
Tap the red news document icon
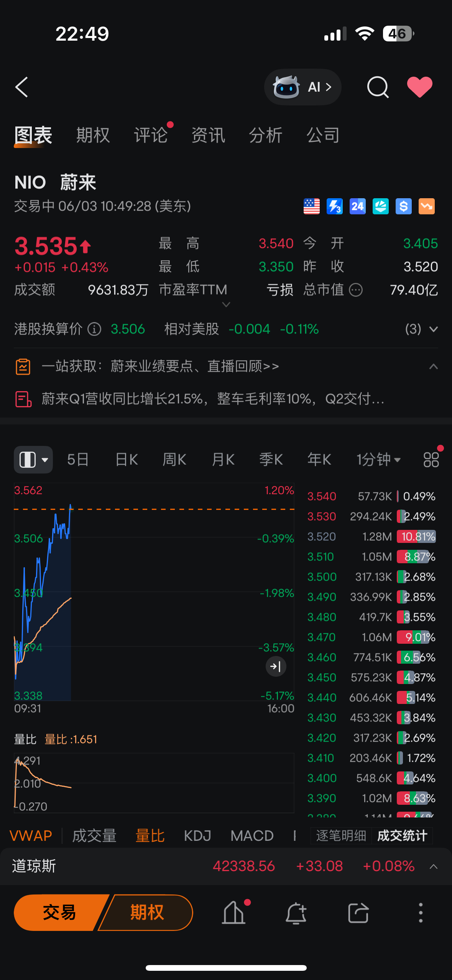coord(23,399)
